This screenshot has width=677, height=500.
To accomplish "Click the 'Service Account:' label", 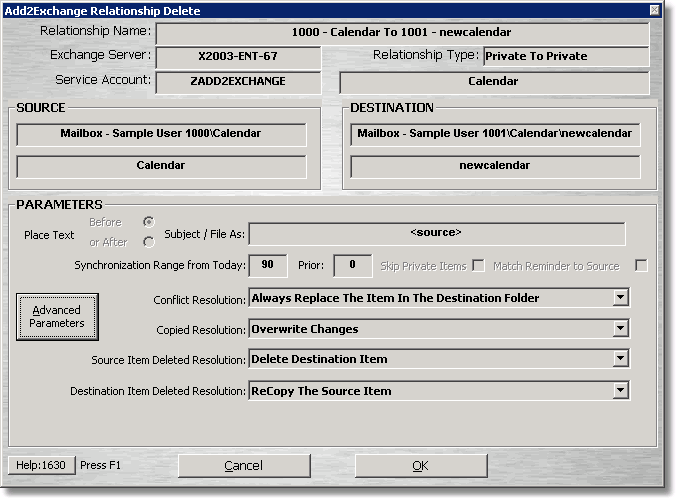I will 103,80.
